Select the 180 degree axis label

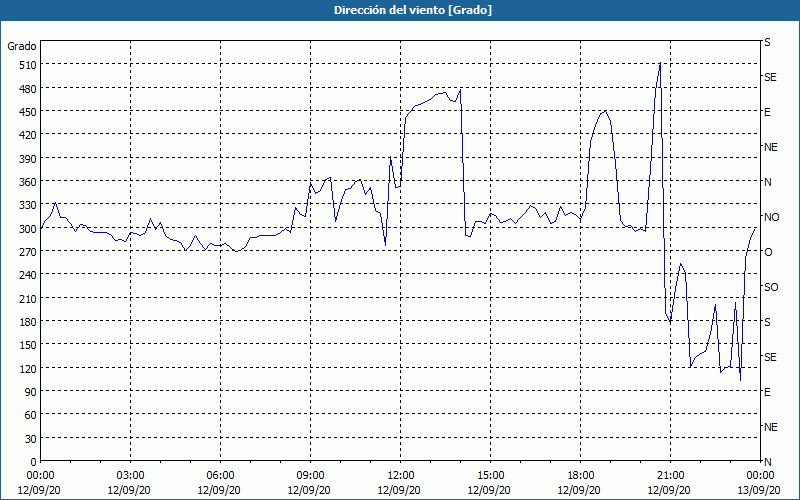28,321
